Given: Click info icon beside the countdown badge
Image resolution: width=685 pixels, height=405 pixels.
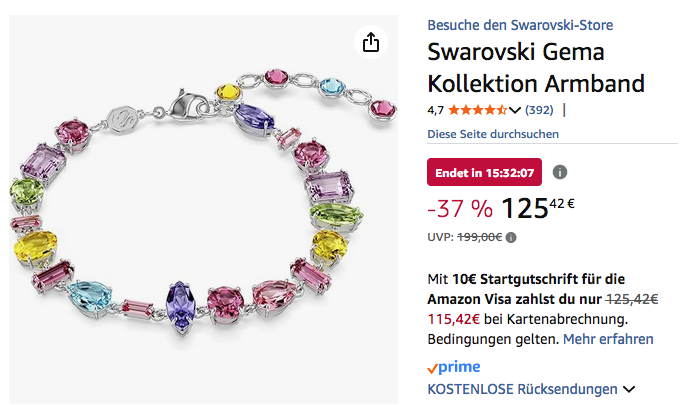Looking at the screenshot, I should pos(560,172).
